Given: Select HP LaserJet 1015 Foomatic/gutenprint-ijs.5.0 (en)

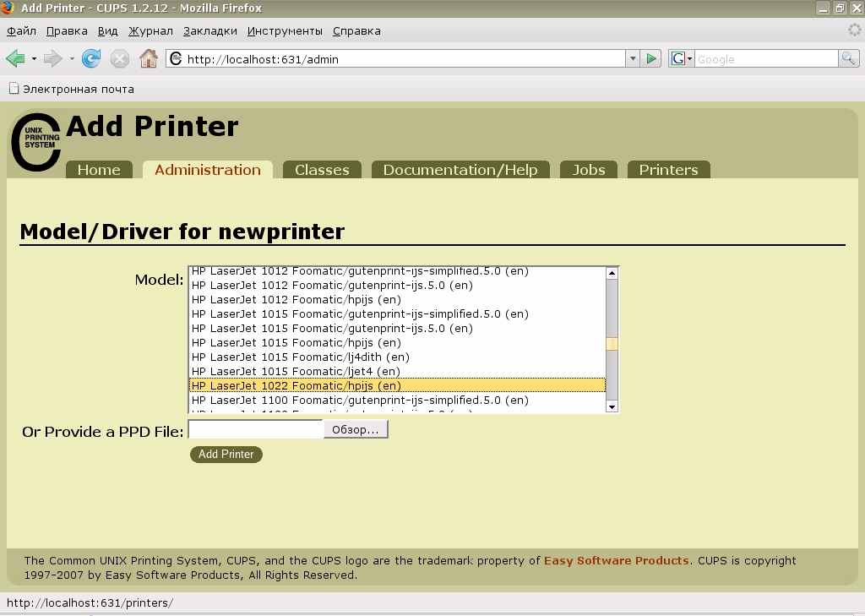Looking at the screenshot, I should (x=397, y=329).
